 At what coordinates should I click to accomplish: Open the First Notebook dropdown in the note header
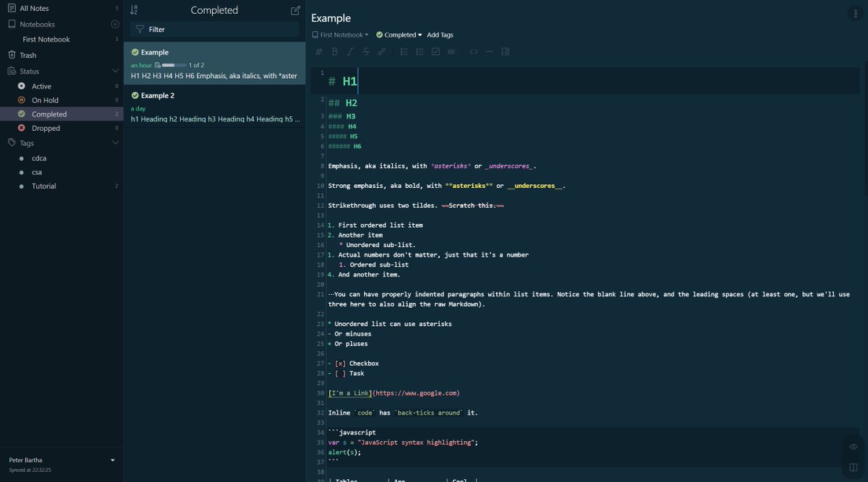340,35
